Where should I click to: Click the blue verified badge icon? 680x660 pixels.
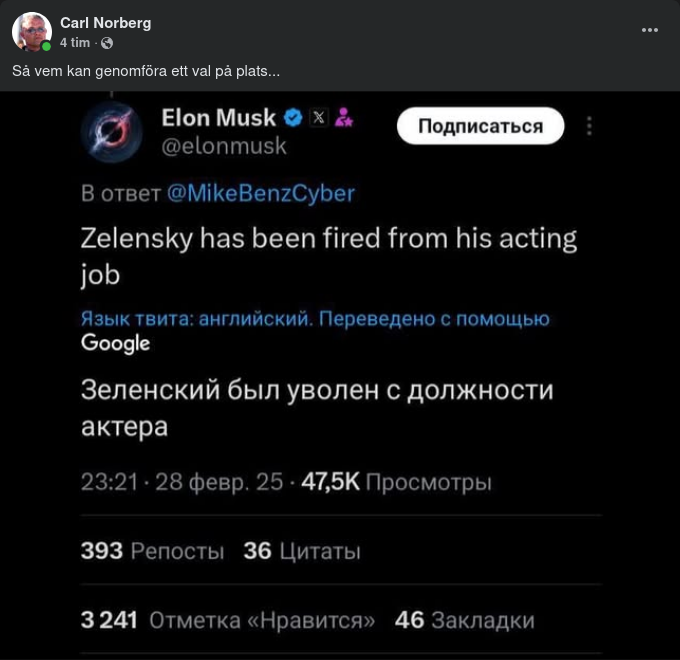293,118
